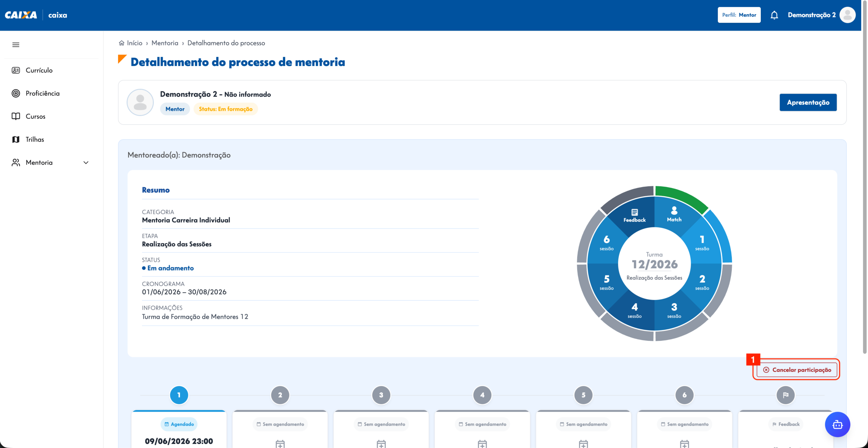Expand the Mentoria sidebar menu chevron
Viewport: 868px width, 448px height.
(x=86, y=163)
